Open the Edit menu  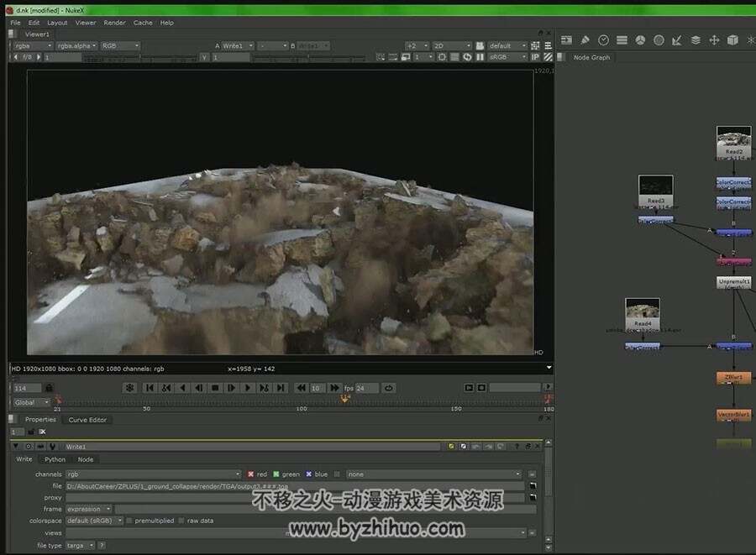[x=34, y=23]
